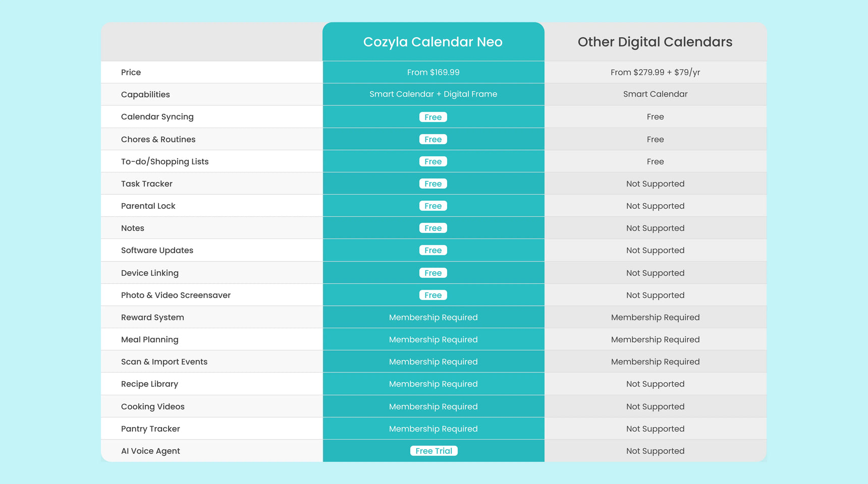Screen dimensions: 868x484
Task: Select "Membership Required" in the Pantry Tracker row
Action: coord(433,429)
